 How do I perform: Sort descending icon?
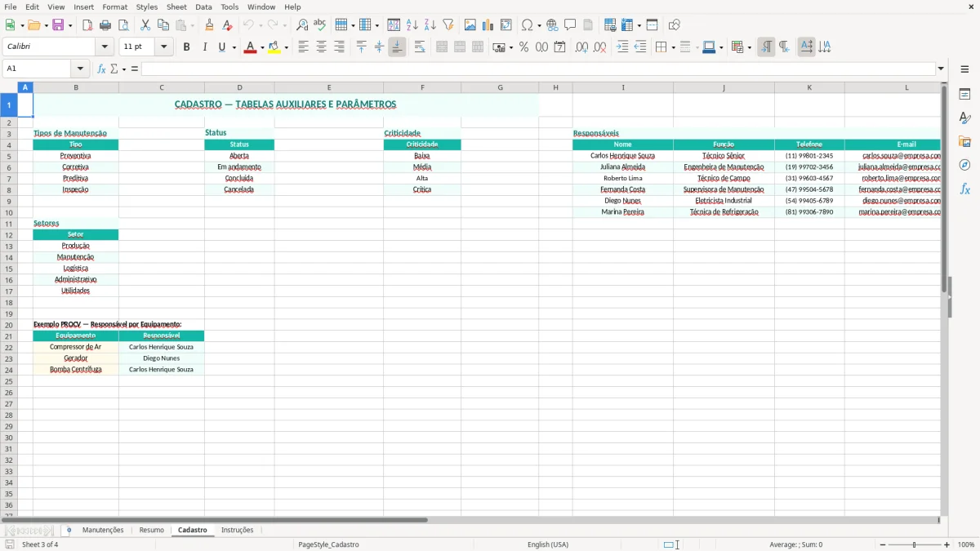[x=430, y=25]
